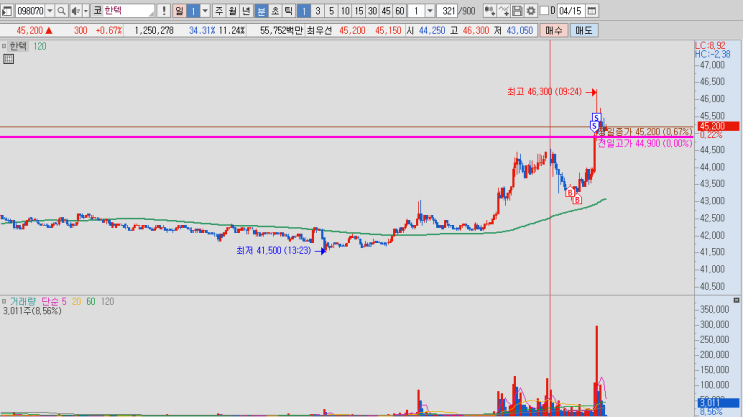Click the exclamation mark info icon
The width and height of the screenshot is (743, 417).
coord(164,10)
